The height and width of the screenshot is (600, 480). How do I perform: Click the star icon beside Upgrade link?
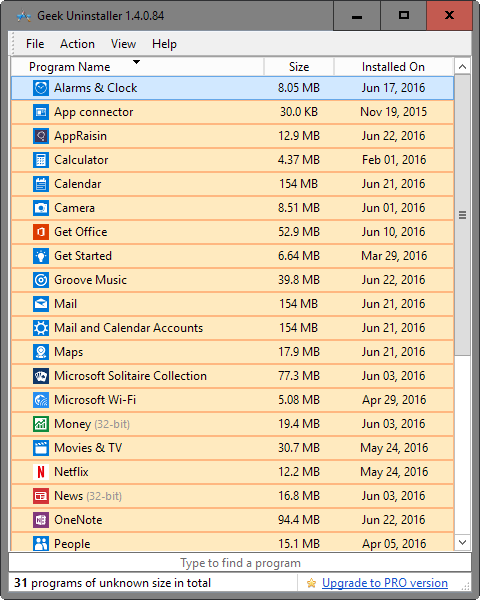pyautogui.click(x=311, y=583)
